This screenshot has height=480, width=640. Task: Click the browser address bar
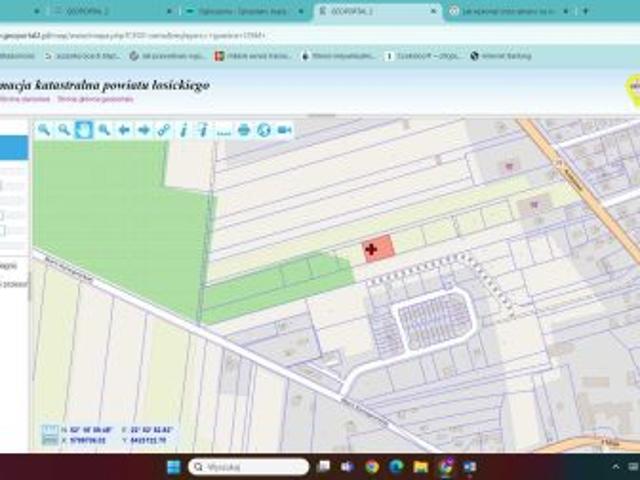tap(318, 36)
